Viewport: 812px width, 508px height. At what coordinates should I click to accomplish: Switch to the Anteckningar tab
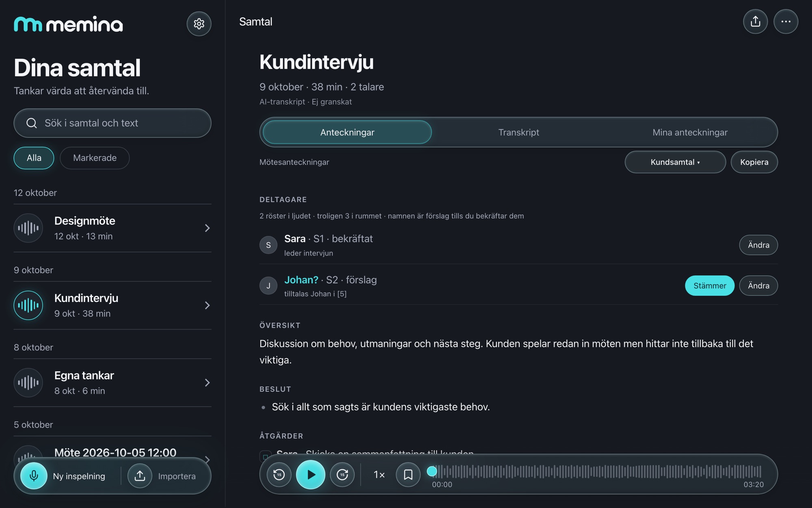347,132
